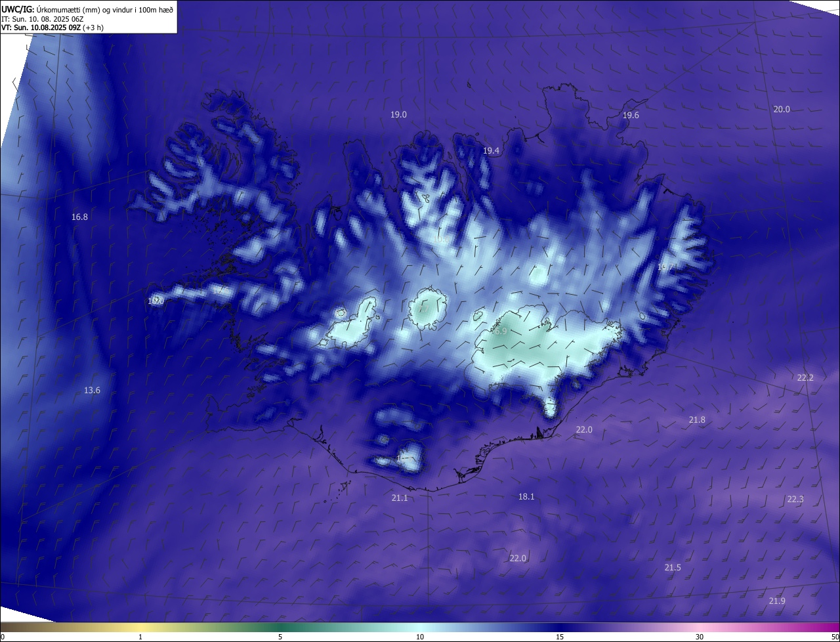Click the 19.6 value on the map
840x642 pixels.
click(x=631, y=115)
